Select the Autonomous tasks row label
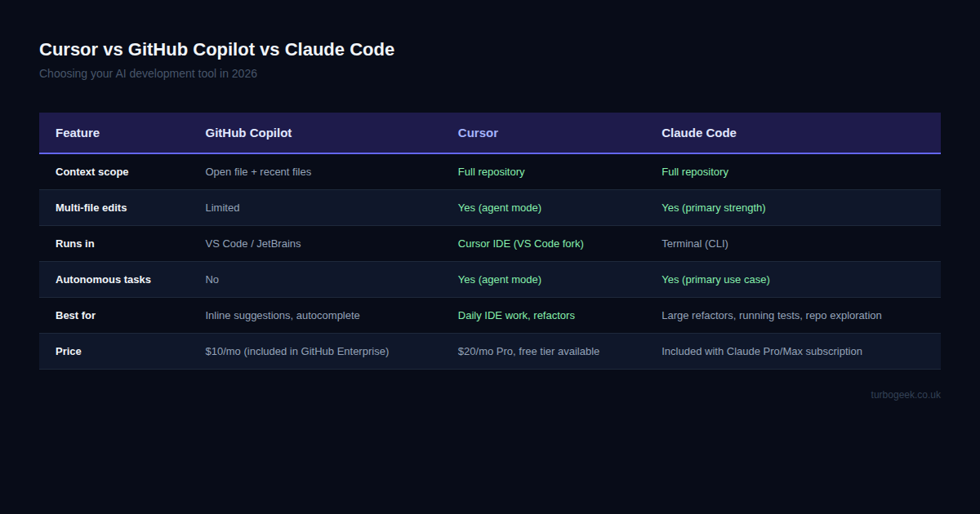The width and height of the screenshot is (980, 514). (x=103, y=279)
